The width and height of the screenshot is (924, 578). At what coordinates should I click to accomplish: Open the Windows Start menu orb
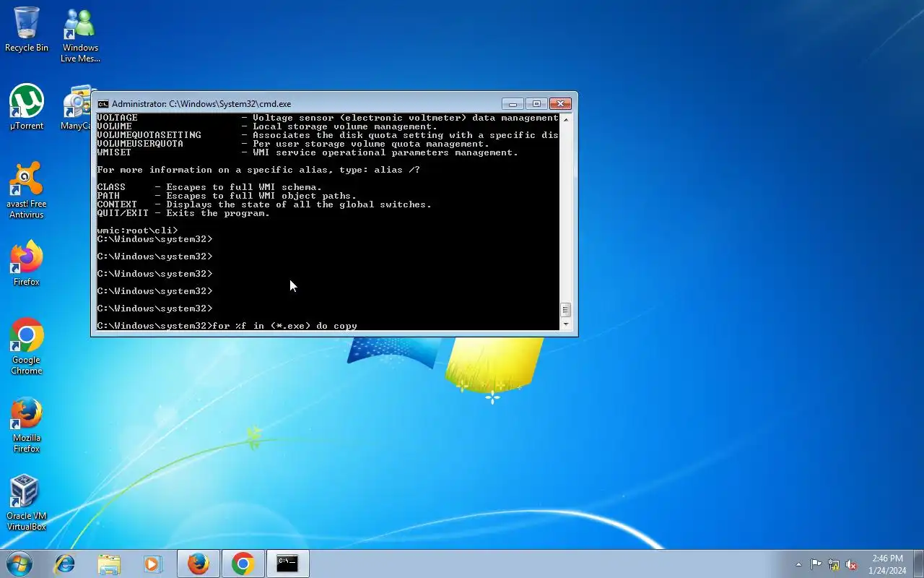point(19,564)
